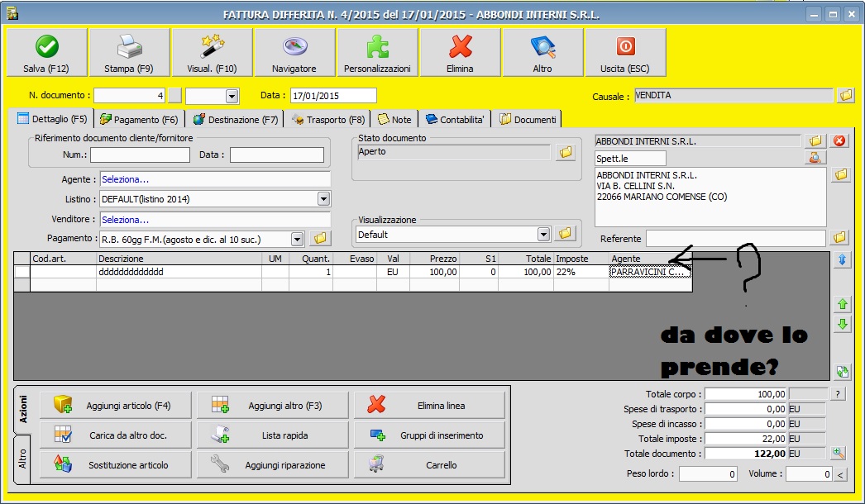The image size is (865, 504).
Task: Move line up with green up arrow
Action: point(843,304)
